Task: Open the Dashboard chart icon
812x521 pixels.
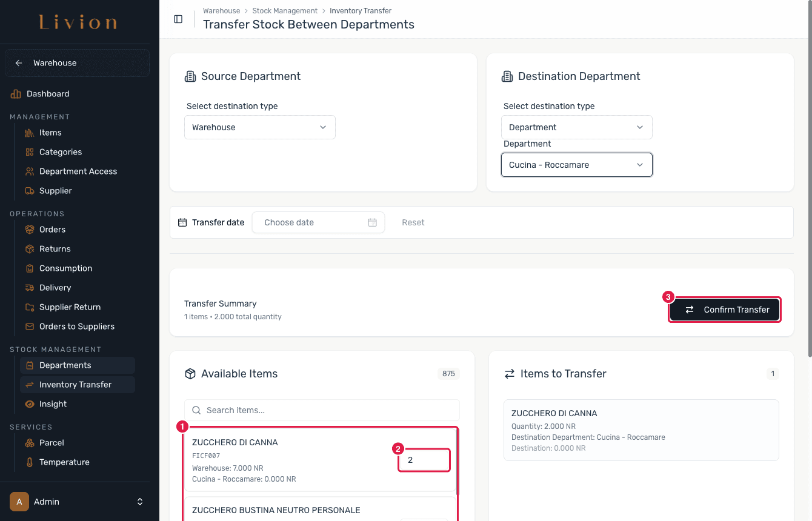Action: tap(16, 94)
